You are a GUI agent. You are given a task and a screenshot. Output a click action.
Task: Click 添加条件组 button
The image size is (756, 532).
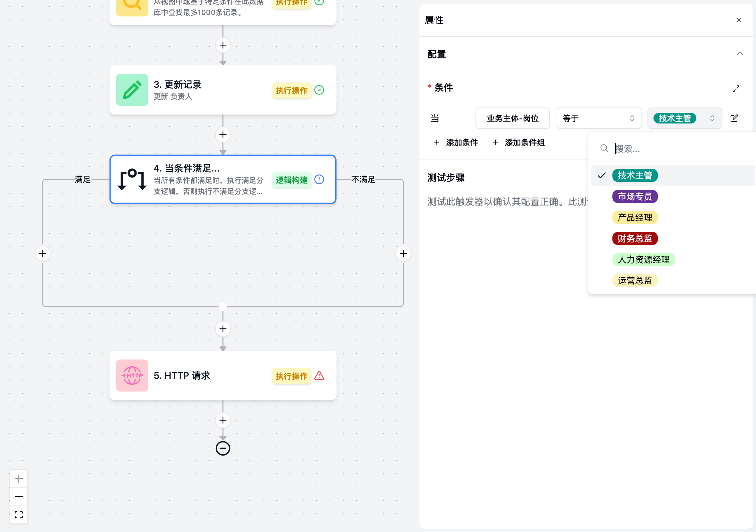pos(519,143)
